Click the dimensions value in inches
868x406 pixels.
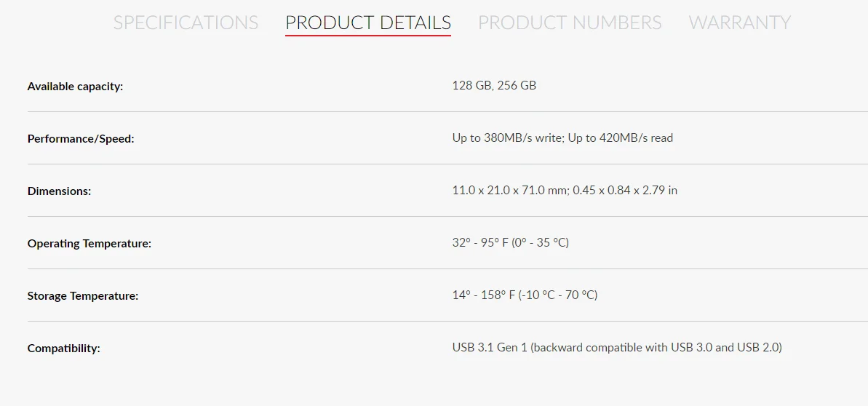coord(625,191)
